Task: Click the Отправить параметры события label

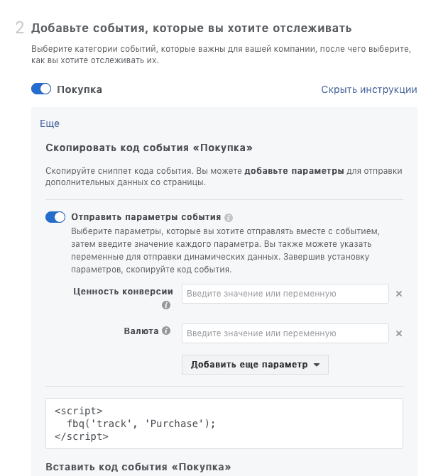Action: 146,217
